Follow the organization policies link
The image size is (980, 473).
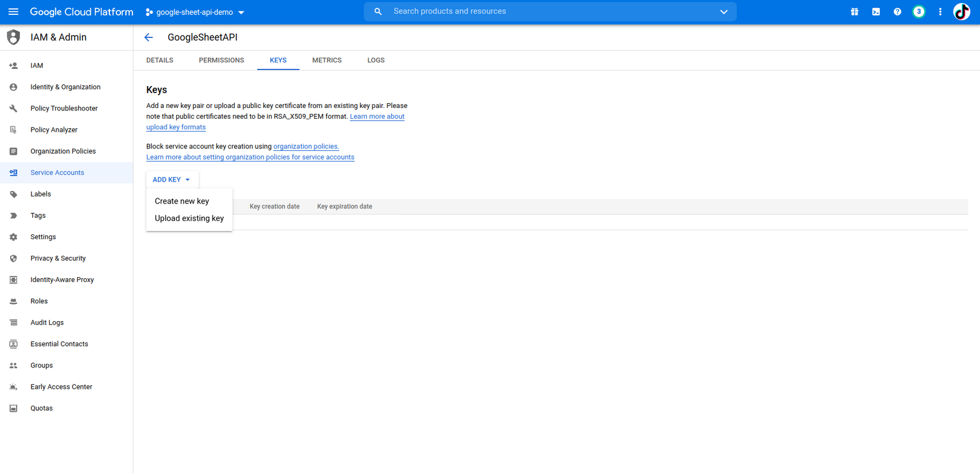pyautogui.click(x=306, y=147)
